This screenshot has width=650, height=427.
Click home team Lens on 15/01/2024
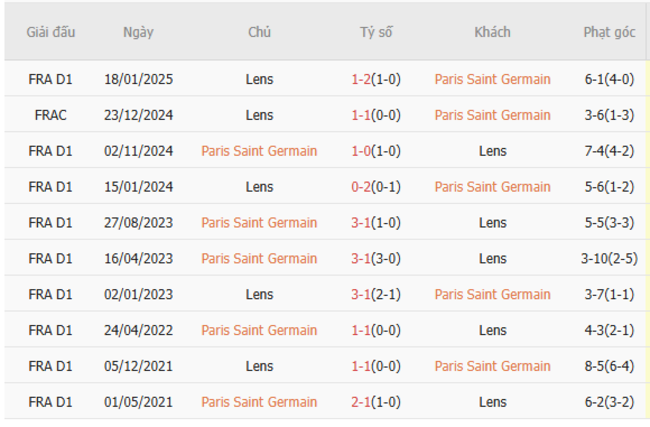click(259, 187)
